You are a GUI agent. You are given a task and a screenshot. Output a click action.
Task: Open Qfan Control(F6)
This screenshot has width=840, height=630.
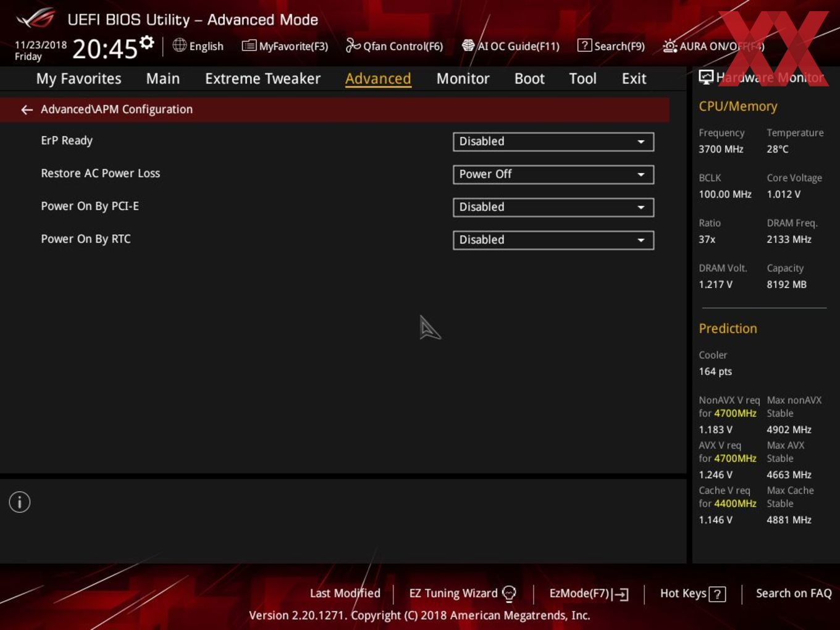(395, 46)
